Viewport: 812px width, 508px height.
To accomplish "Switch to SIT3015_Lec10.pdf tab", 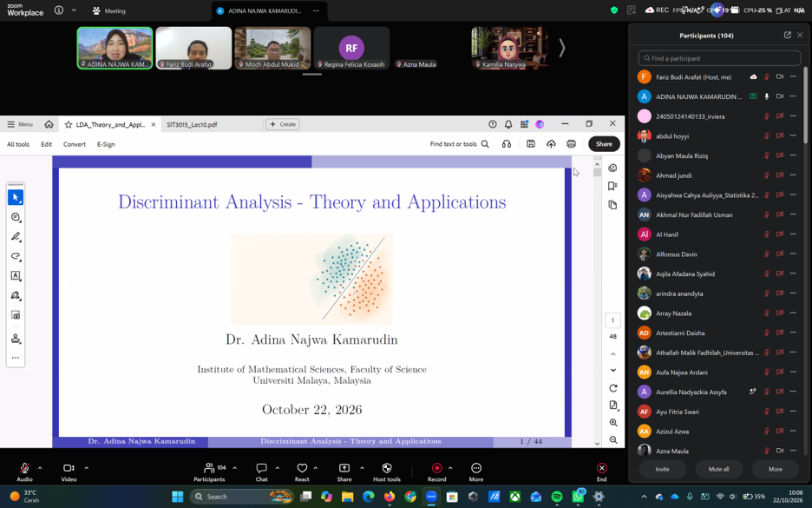I will point(192,124).
